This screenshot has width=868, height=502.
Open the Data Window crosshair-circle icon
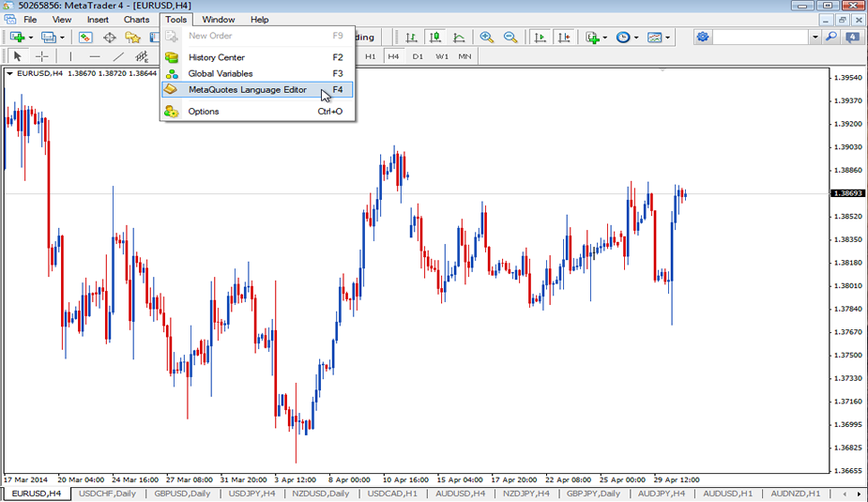[110, 38]
